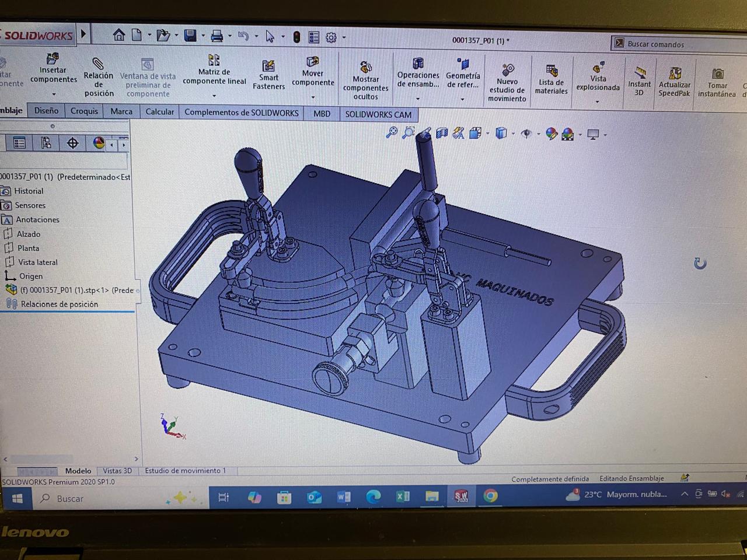Click Tomar instantánea camera icon
The image size is (747, 560).
(717, 74)
